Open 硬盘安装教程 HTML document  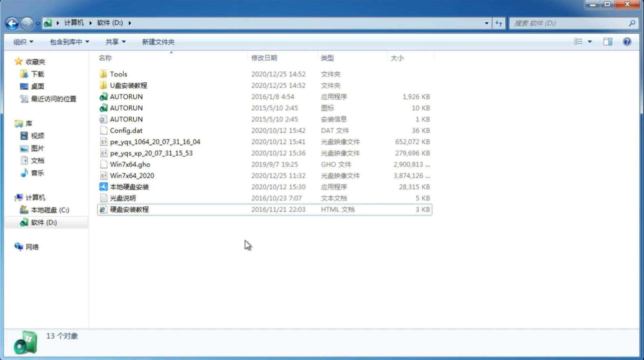pos(129,209)
